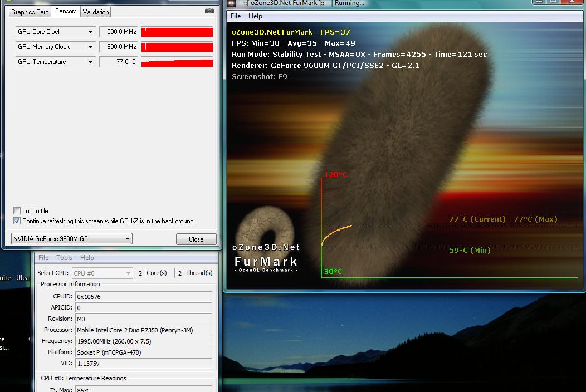Click the CPU #0: Temperature Readings label
This screenshot has width=586, height=392.
(84, 378)
